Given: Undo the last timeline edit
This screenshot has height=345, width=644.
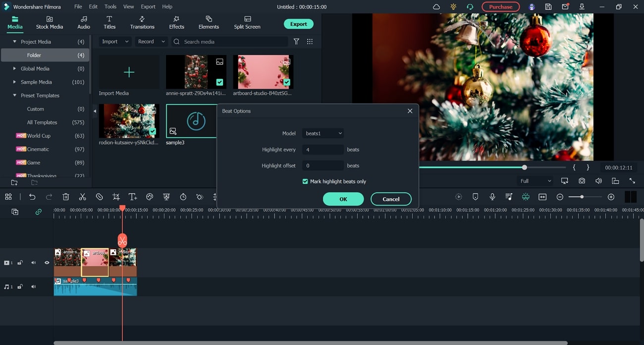Looking at the screenshot, I should [x=32, y=197].
